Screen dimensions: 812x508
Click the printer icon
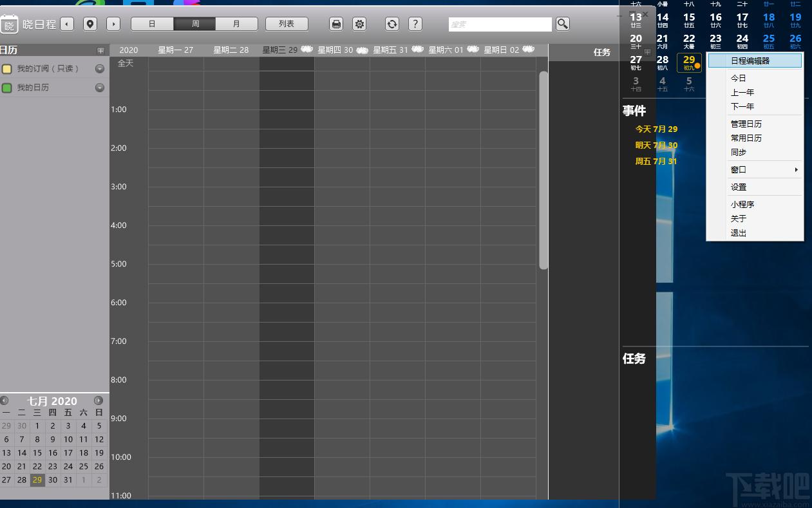click(x=336, y=24)
